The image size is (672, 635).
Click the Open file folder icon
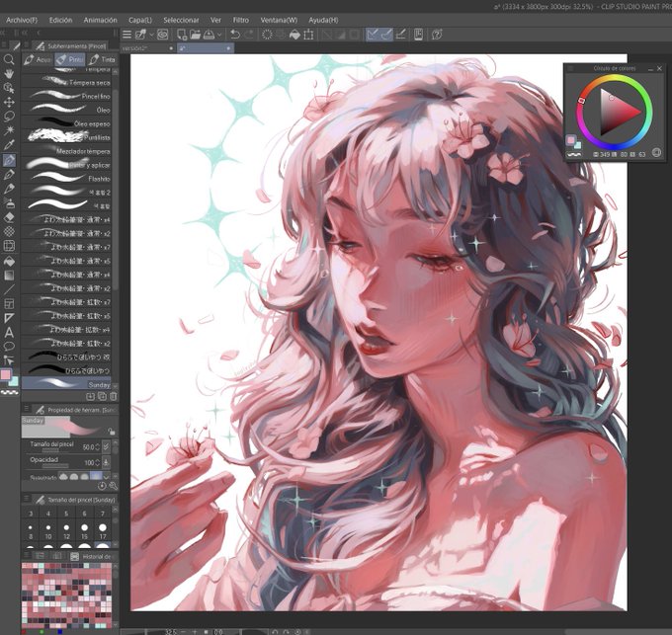195,35
